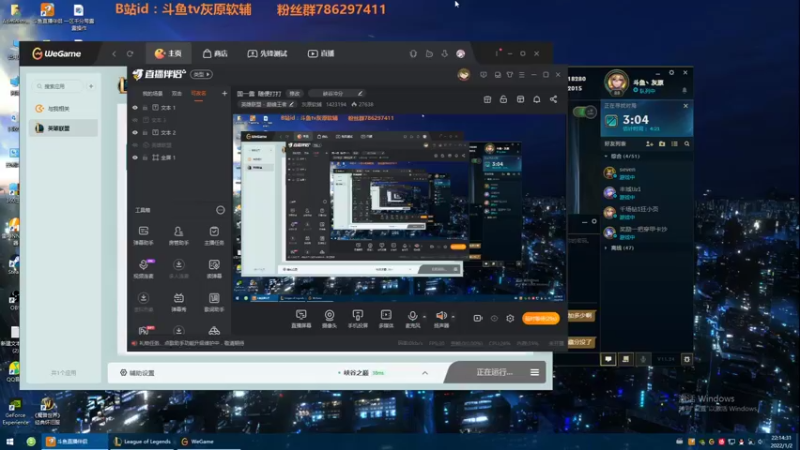The width and height of the screenshot is (800, 450).
Task: Add 摄像头 camera source
Action: pyautogui.click(x=330, y=318)
